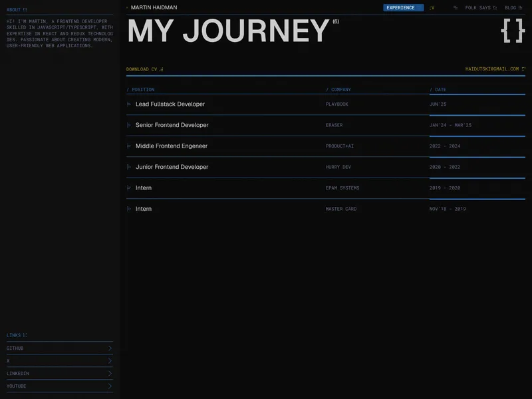This screenshot has width=532, height=399.
Task: Click the arrow beside EPAM Systems Intern
Action: coord(128,188)
